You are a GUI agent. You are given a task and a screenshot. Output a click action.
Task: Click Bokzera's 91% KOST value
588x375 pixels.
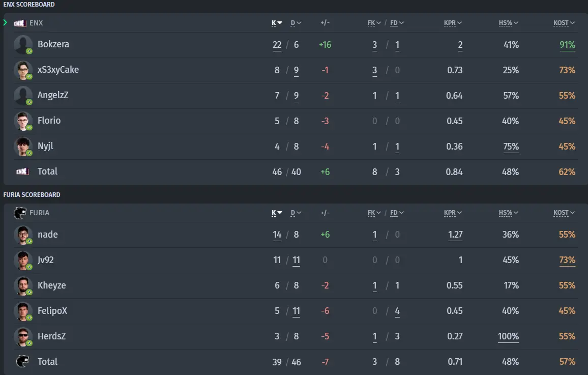point(567,45)
